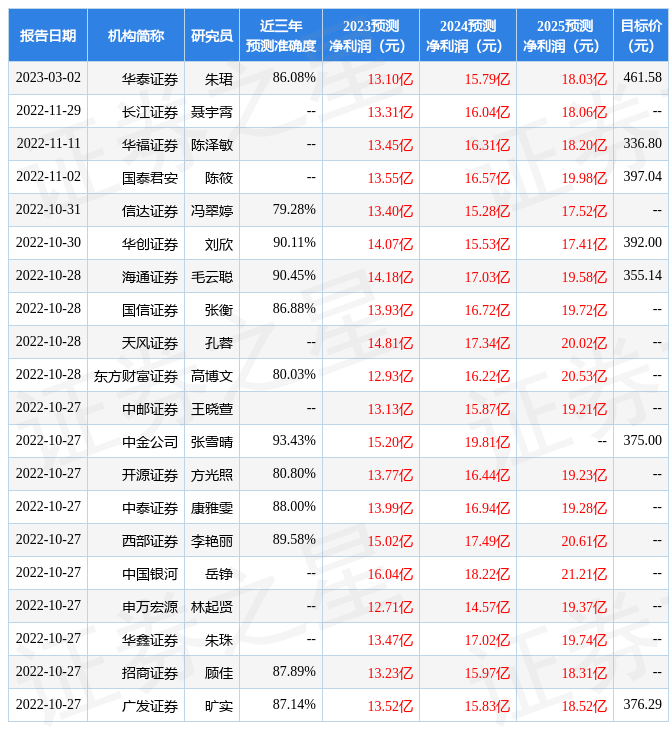669x730 pixels.
Task: Select the 2023-03-02 report date cell
Action: click(x=48, y=78)
